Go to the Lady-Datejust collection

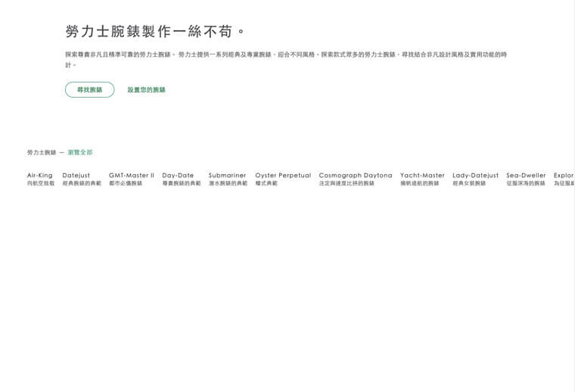coord(475,176)
